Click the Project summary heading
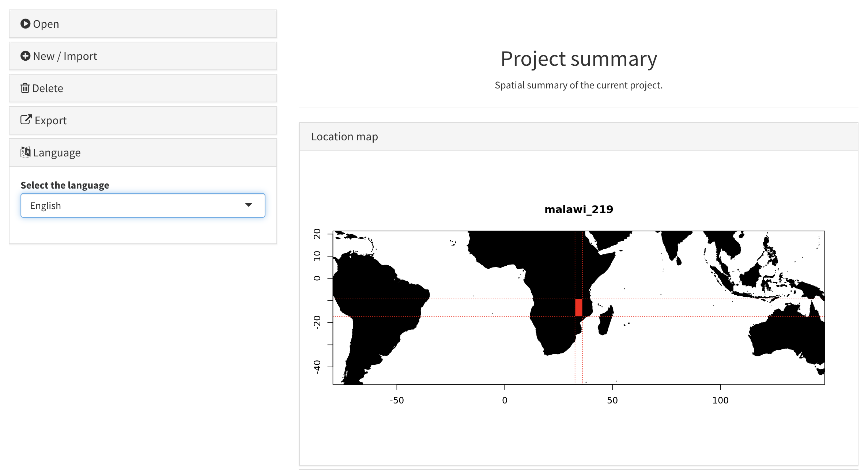The image size is (868, 470). coord(578,59)
